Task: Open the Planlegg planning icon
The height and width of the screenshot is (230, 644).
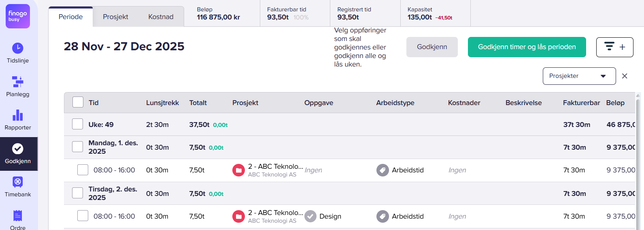Action: (x=18, y=82)
